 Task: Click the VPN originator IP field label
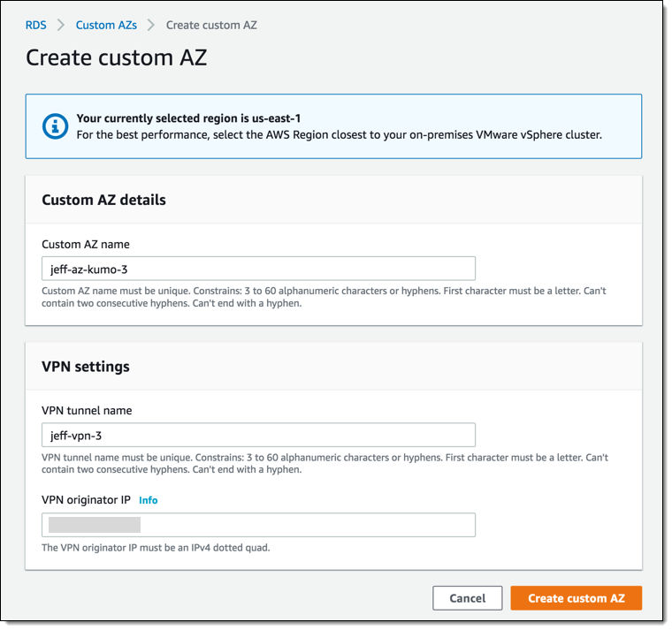86,500
